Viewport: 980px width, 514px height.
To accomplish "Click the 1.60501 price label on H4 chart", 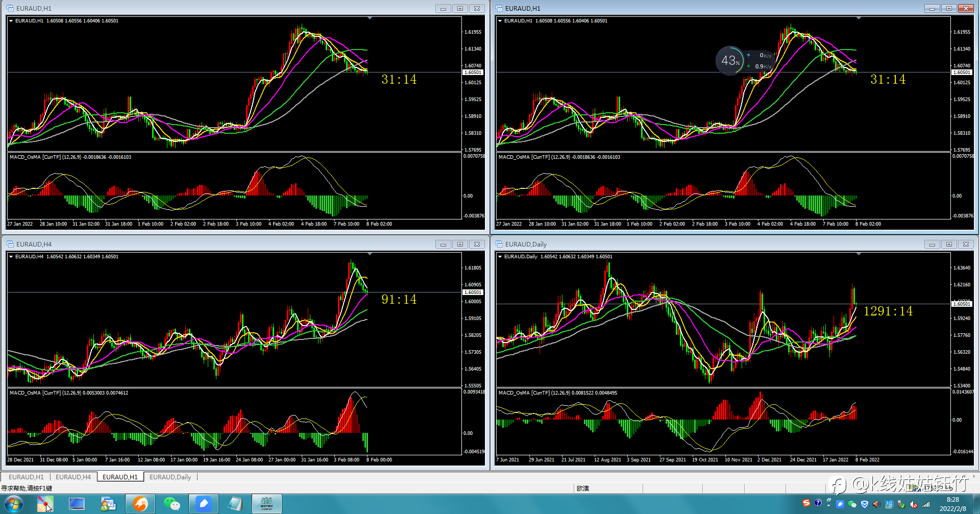I will (473, 292).
